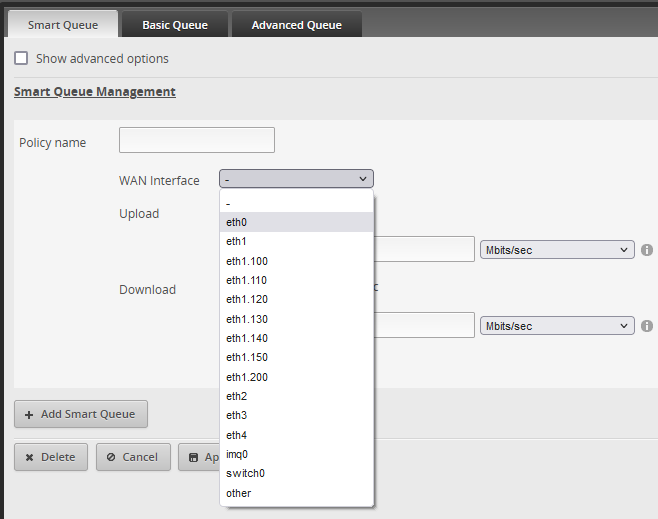Viewport: 658px width, 519px height.
Task: Click the info icon beside Download units
Action: (x=647, y=326)
